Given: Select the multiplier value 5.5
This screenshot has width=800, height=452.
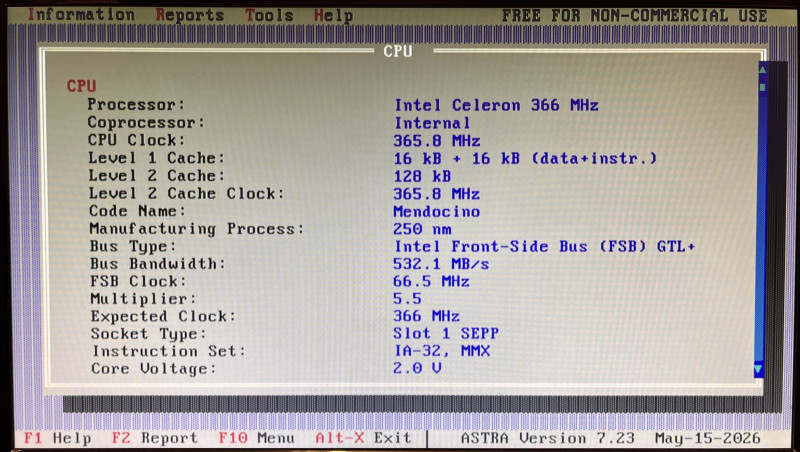Looking at the screenshot, I should coord(407,299).
